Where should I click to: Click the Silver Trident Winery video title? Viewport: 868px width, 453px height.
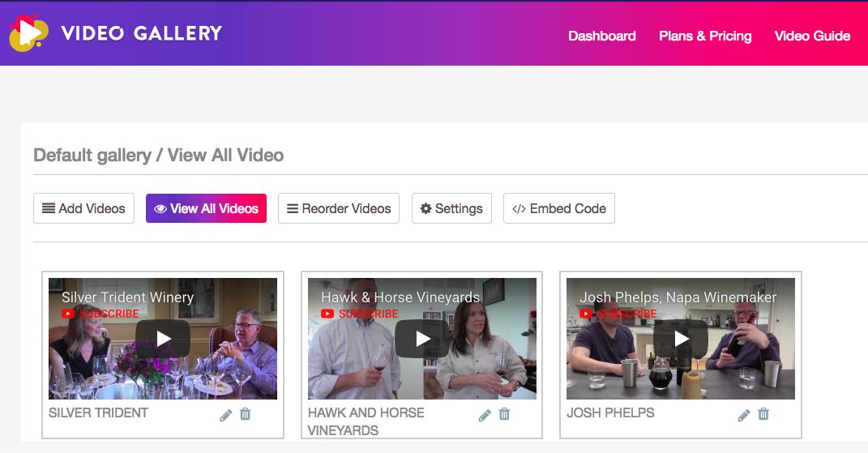click(x=128, y=297)
